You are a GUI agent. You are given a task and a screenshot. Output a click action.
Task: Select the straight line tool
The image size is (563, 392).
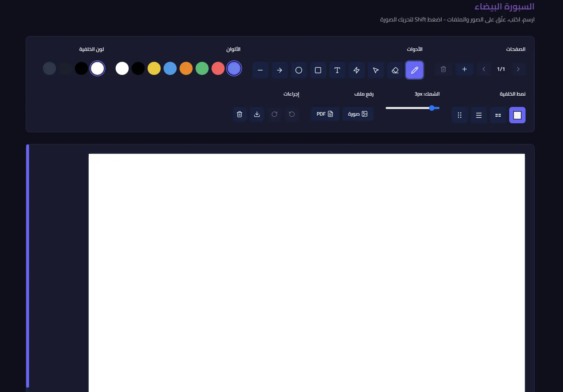(x=260, y=70)
